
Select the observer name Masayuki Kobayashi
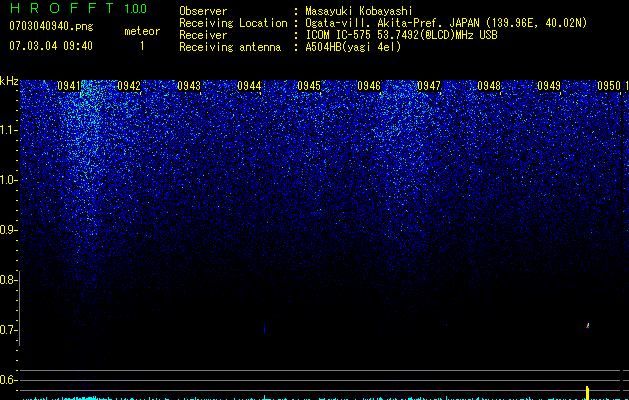359,12
